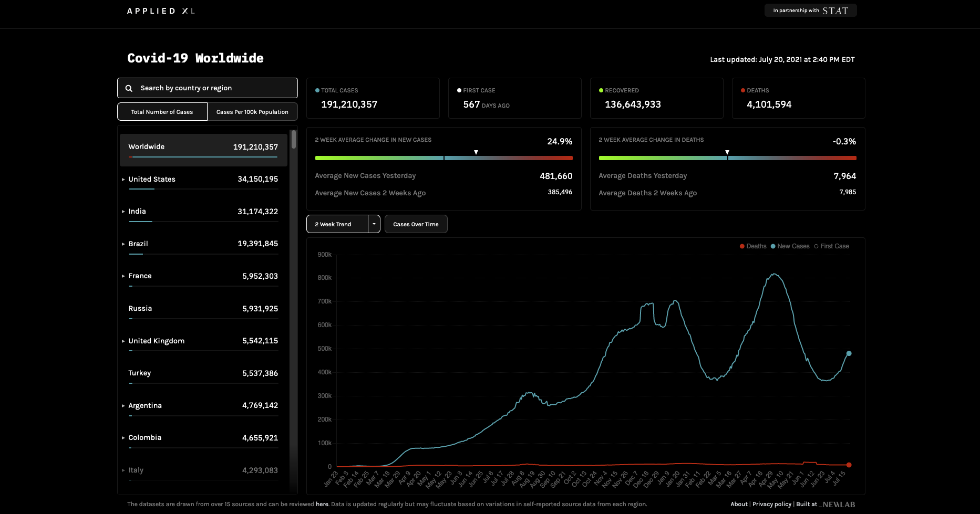Click the search by country input field
The image size is (980, 514).
208,88
